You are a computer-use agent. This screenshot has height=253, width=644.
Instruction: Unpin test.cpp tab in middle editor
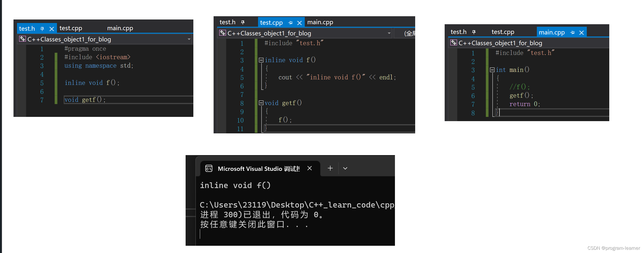click(x=290, y=23)
